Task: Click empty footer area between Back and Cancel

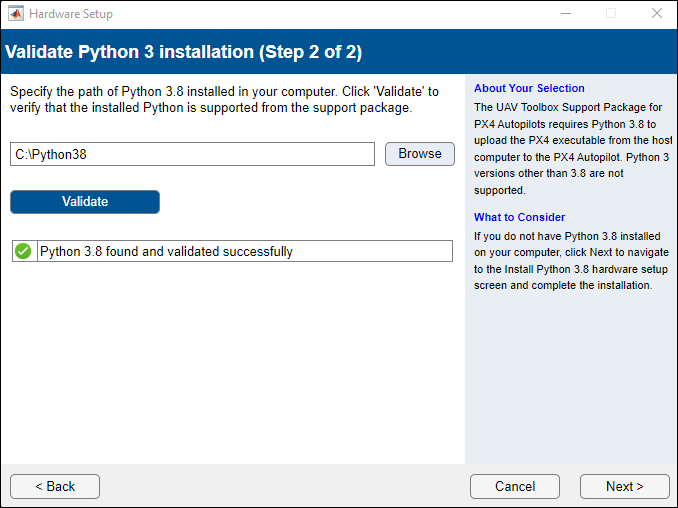Action: click(x=285, y=486)
